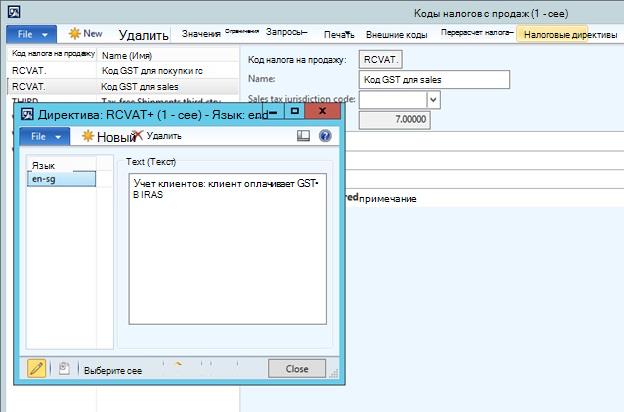Viewport: 624px width, 412px height.
Task: Open File menu in Директива dialog
Action: (x=45, y=137)
